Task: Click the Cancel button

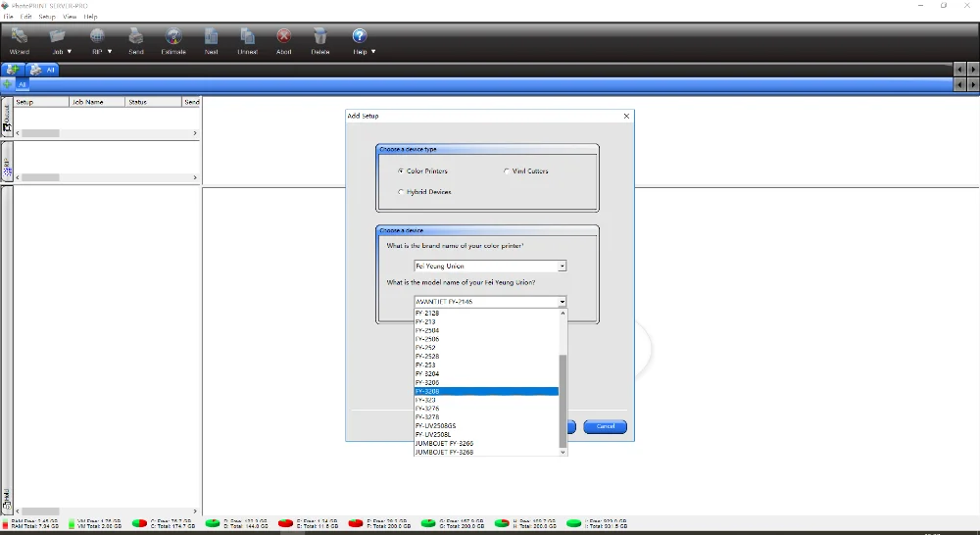Action: 605,426
